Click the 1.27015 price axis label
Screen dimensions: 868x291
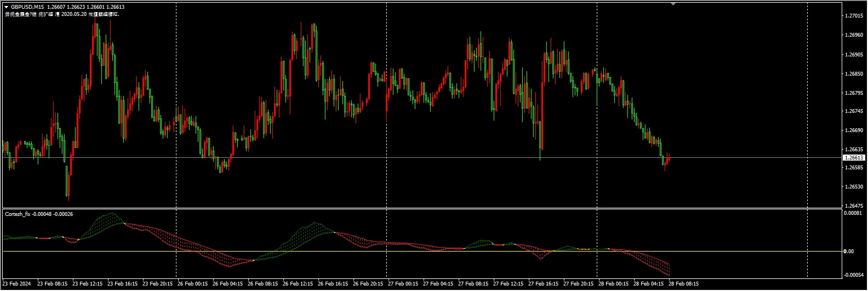click(x=854, y=16)
